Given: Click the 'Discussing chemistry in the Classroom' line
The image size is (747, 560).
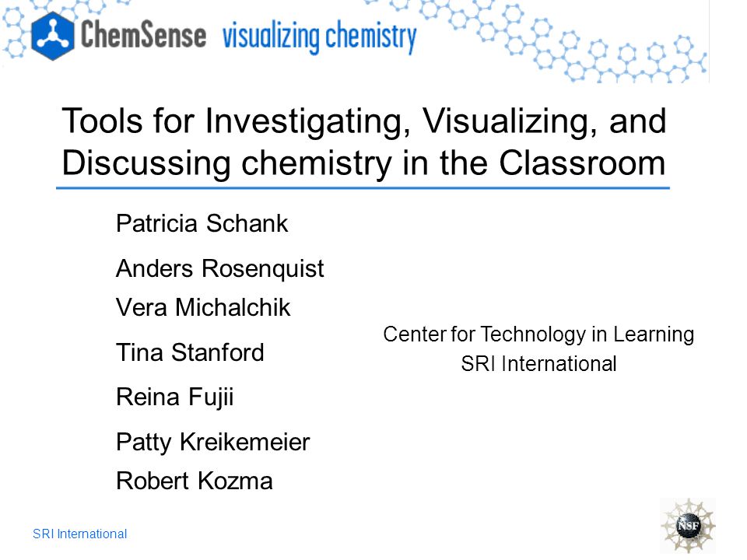Looking at the screenshot, I should point(363,163).
